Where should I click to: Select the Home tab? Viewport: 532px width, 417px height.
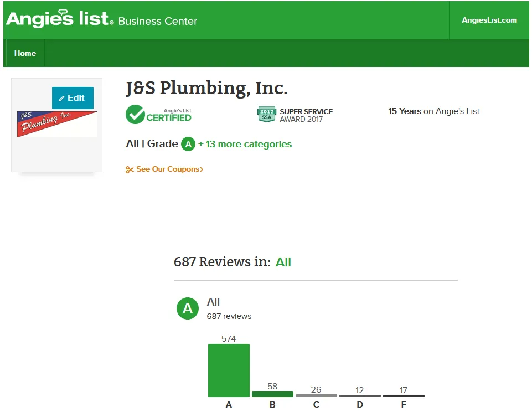click(24, 53)
